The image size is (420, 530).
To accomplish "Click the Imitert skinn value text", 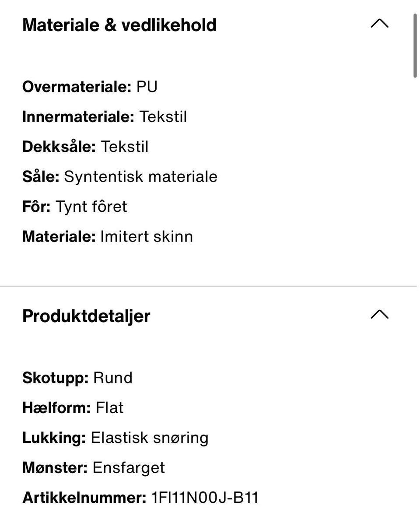I will [x=147, y=236].
